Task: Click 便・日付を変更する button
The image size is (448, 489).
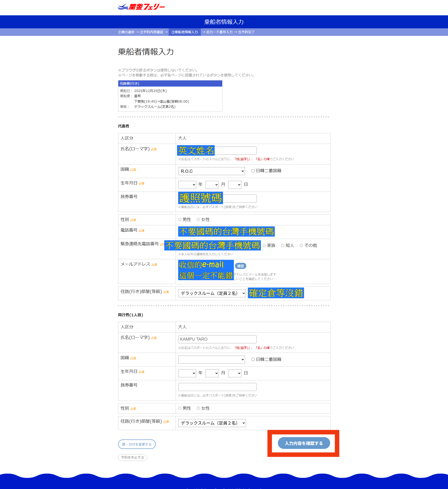Action: click(137, 444)
